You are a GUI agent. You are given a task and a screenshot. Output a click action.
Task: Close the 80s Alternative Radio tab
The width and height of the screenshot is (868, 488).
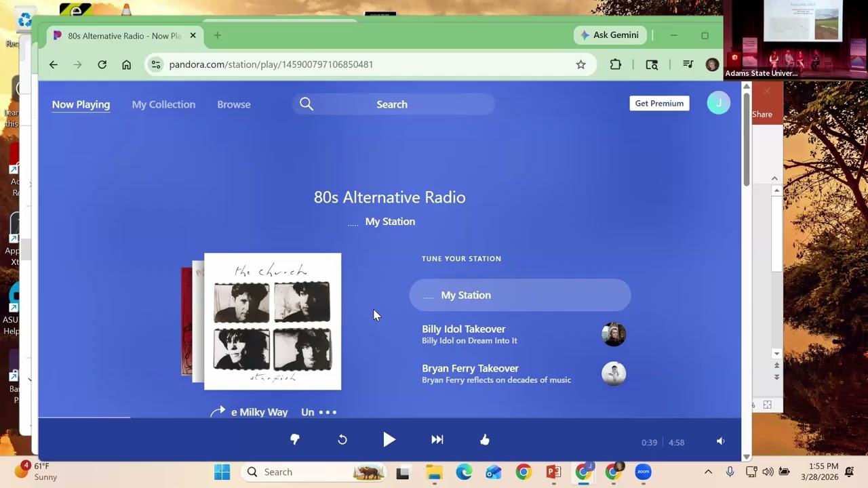[x=193, y=36]
